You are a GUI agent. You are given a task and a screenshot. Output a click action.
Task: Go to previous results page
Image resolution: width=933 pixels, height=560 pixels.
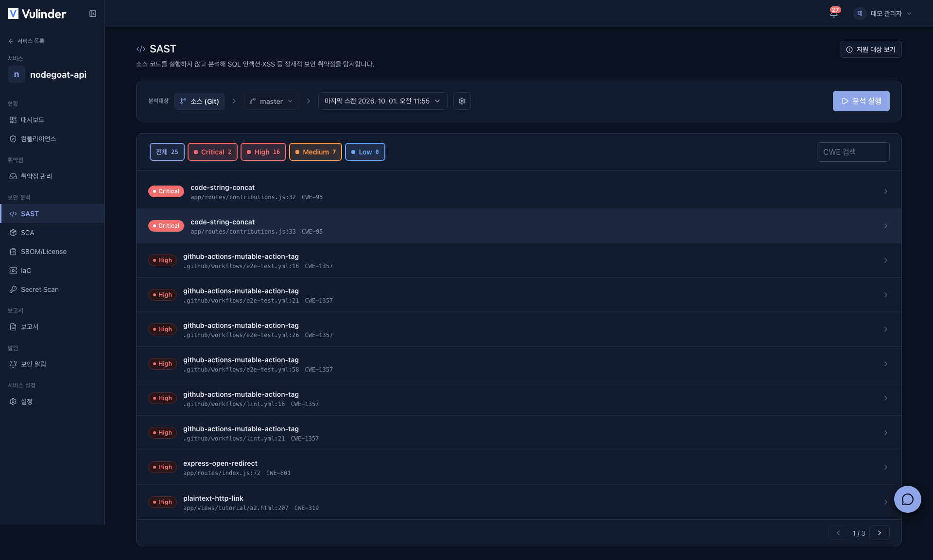pos(838,533)
